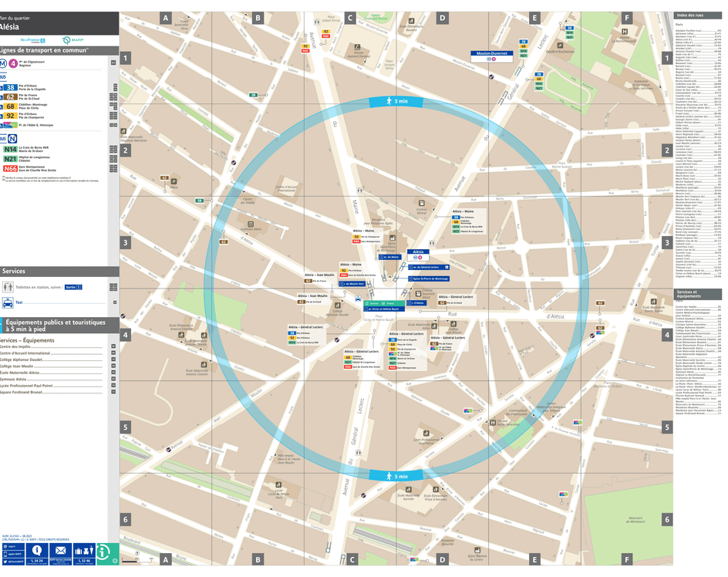Click the envelope icon for RATP service clients
The image size is (728, 577).
(61, 551)
